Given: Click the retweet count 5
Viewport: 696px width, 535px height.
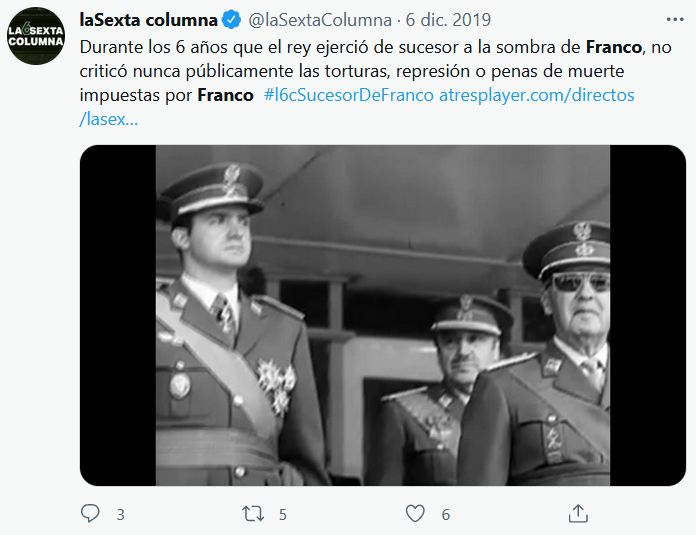Looking at the screenshot, I should (x=283, y=515).
